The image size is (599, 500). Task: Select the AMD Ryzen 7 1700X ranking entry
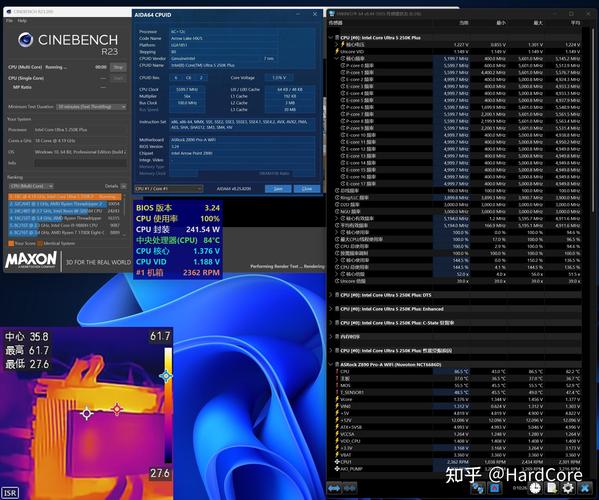point(64,232)
